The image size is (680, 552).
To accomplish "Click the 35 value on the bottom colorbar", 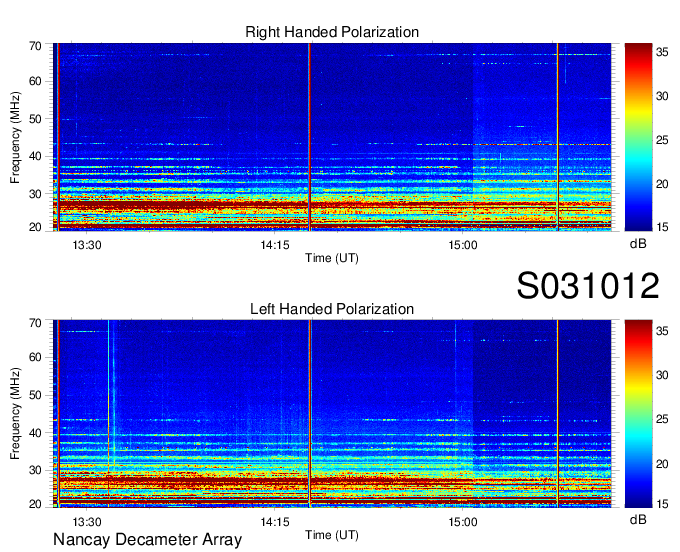I will coord(662,331).
